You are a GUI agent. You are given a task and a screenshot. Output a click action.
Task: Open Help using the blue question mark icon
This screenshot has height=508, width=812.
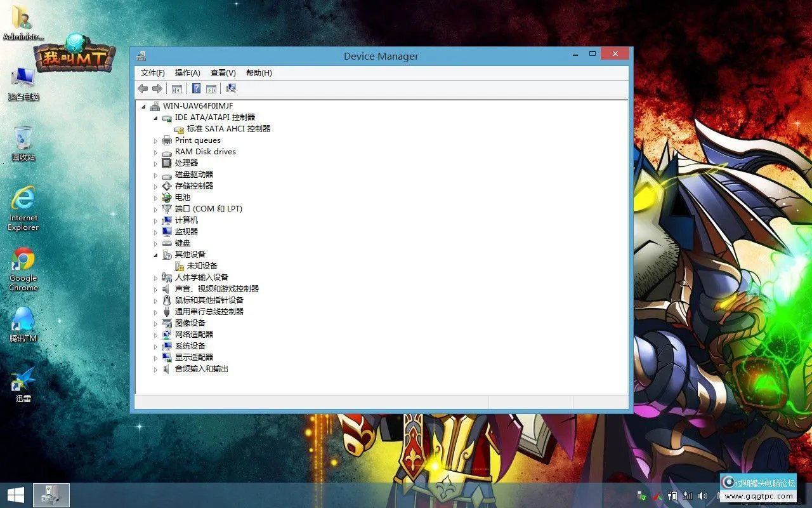[197, 88]
